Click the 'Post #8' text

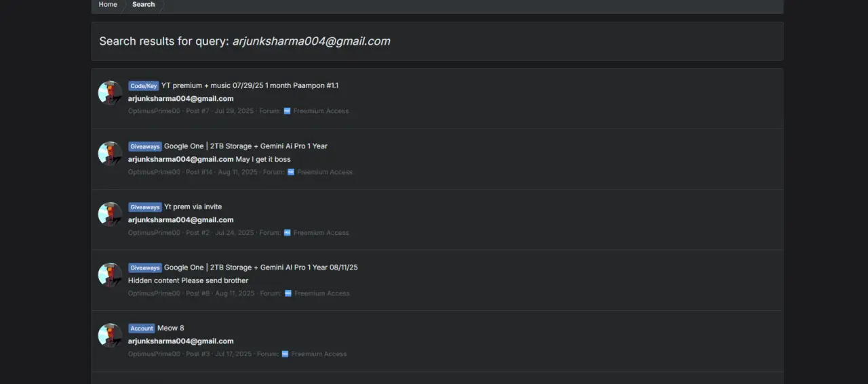[x=198, y=293]
